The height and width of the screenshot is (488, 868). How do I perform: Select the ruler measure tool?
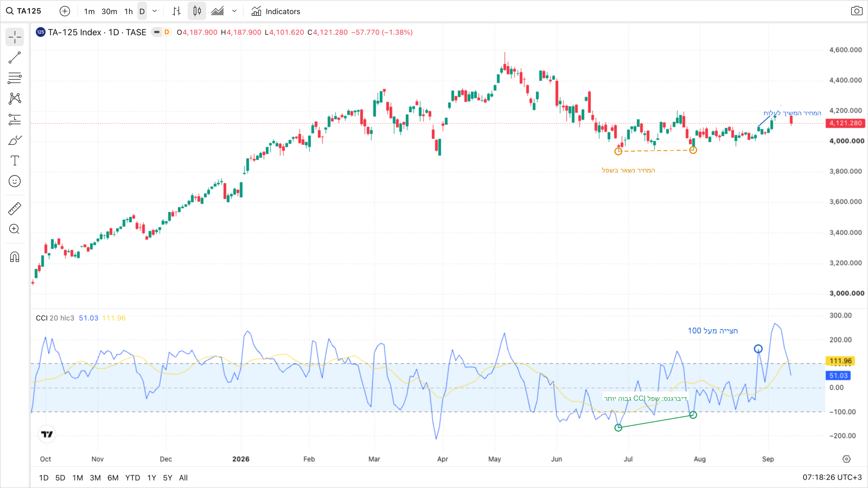click(15, 209)
